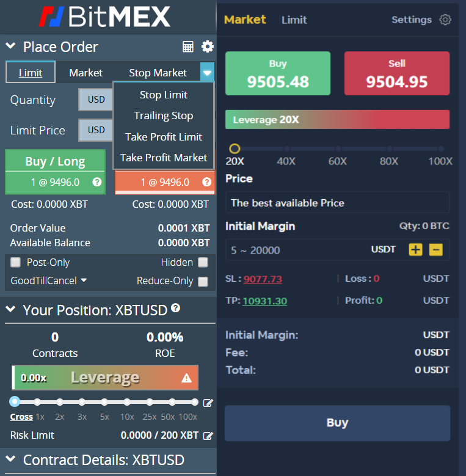466x476 pixels.
Task: Open help icon on orange sell order button
Action: click(206, 182)
